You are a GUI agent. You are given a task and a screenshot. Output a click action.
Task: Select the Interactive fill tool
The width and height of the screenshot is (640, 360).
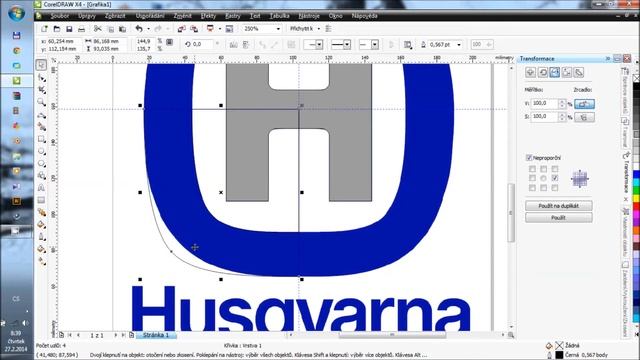pyautogui.click(x=41, y=261)
